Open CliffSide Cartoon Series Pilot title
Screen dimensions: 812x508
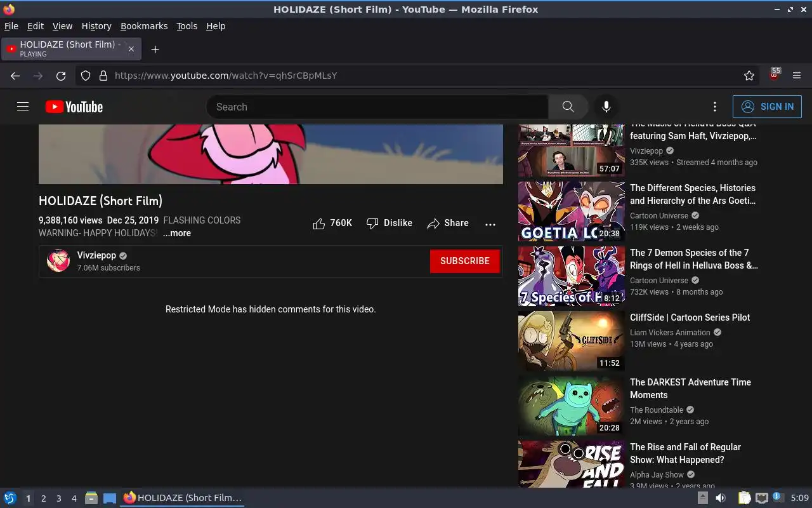click(x=690, y=317)
